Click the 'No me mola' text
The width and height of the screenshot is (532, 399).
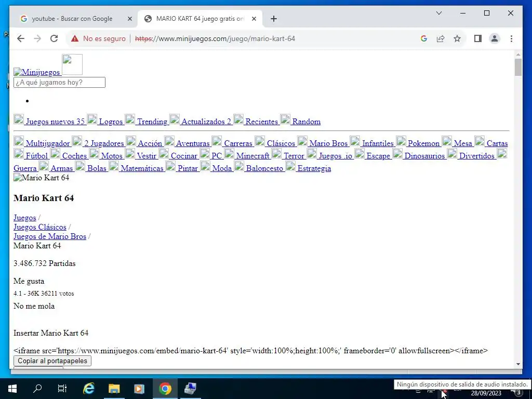tap(34, 305)
